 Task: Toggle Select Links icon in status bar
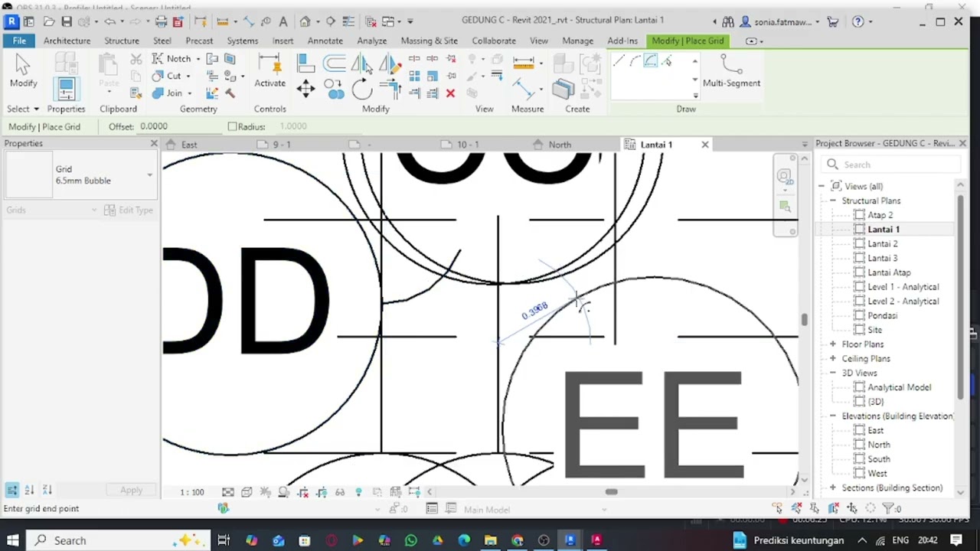[777, 508]
